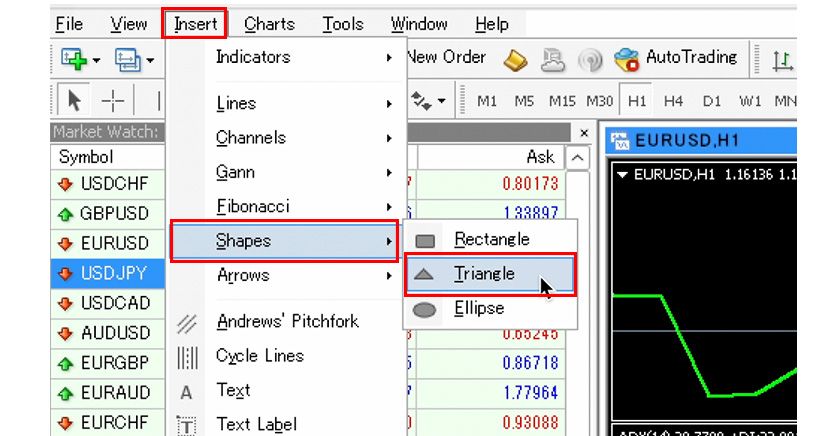Open the File menu
Screen dimensions: 840x436
pyautogui.click(x=69, y=24)
